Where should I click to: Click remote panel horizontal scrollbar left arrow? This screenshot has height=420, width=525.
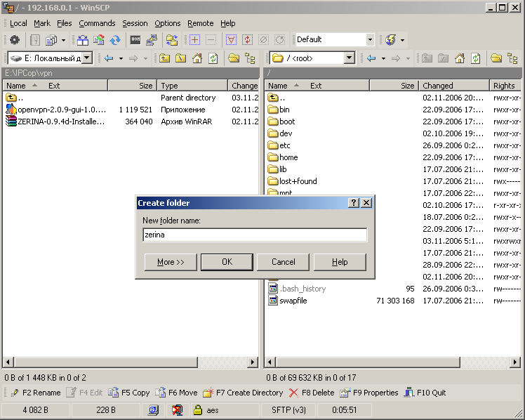point(270,362)
